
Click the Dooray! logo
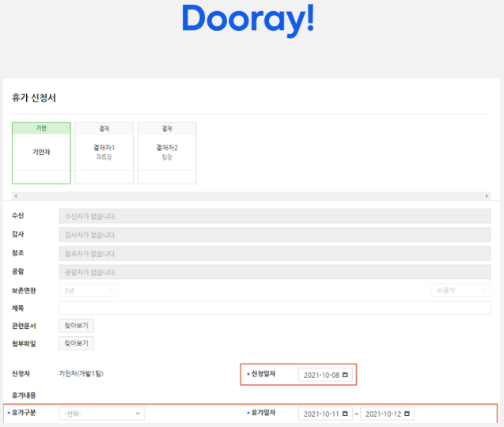[248, 20]
